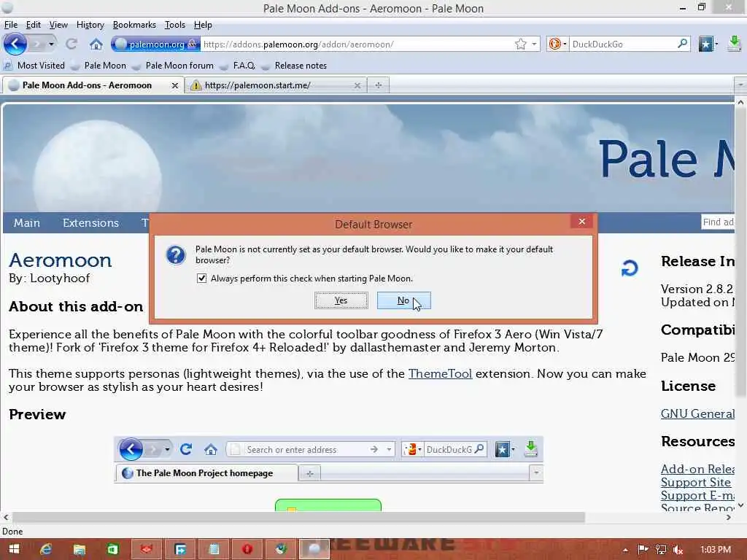Click No in Default Browser dialog
Screen dimensions: 747x560
[403, 300]
